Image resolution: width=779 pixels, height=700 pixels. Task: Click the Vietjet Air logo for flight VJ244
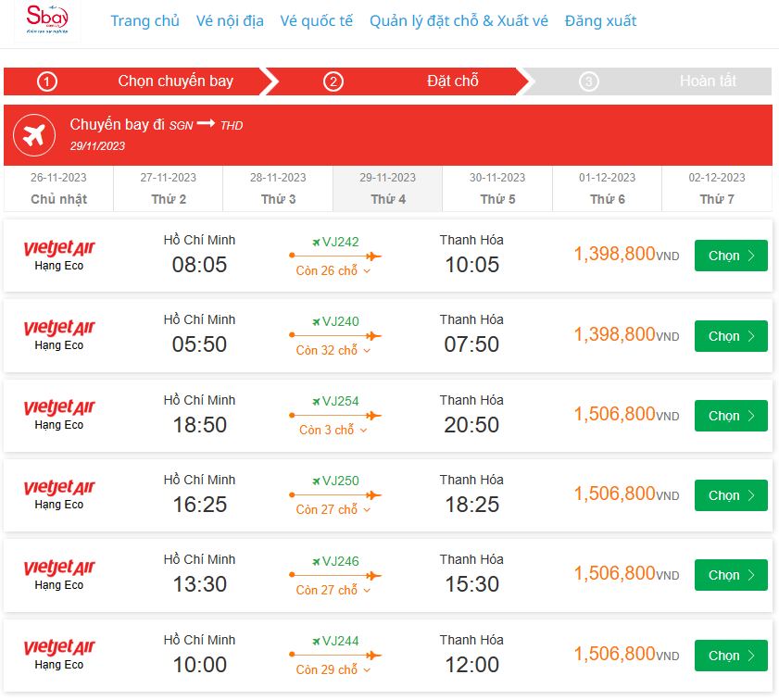coord(59,648)
